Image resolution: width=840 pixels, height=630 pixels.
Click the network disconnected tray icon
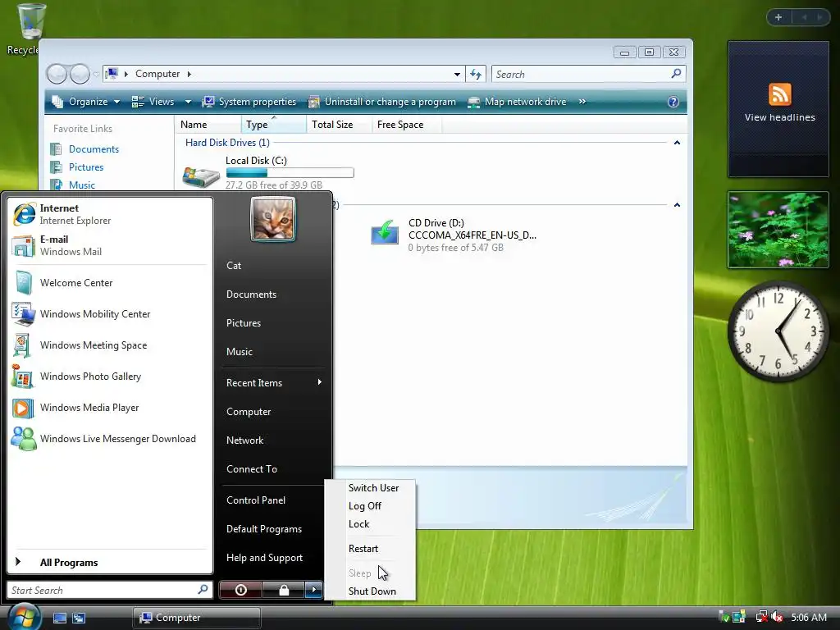pos(761,617)
